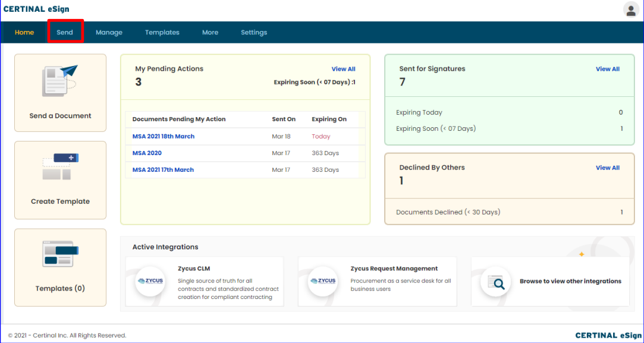Click the Create Template icon
Viewport: 644px width, 343px height.
tap(60, 167)
